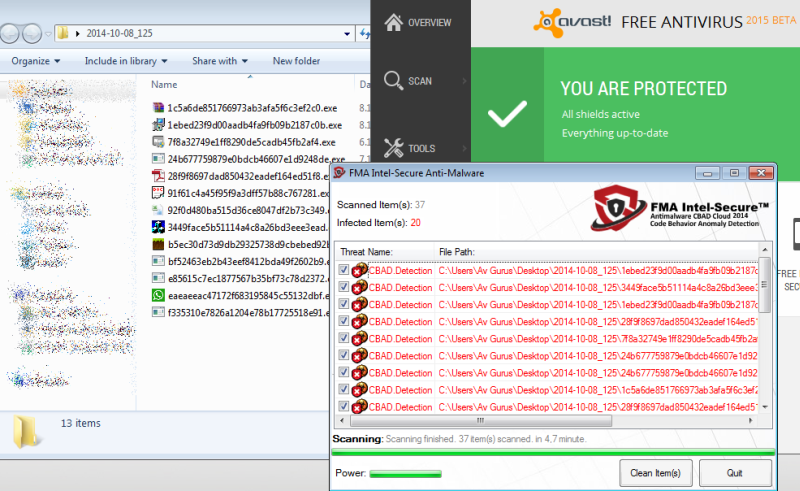Select icon of bf52463eb2b43eef8412bda49f2602b9

(x=158, y=261)
